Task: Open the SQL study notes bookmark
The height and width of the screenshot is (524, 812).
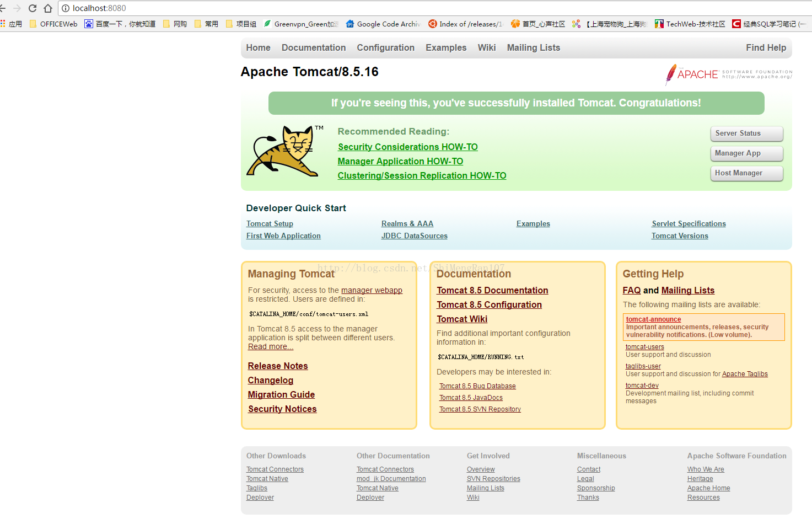Action: click(769, 24)
